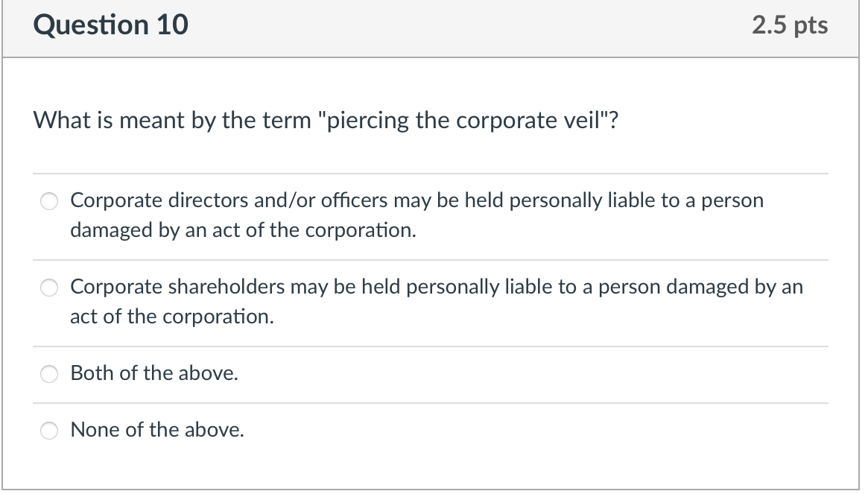Choose the 'Both of the above' radio button

48,373
